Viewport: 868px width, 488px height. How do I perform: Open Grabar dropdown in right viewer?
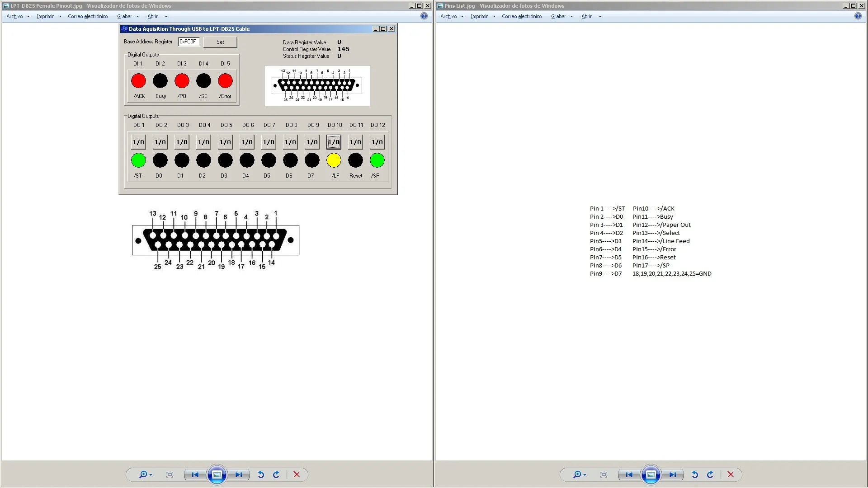pyautogui.click(x=561, y=16)
